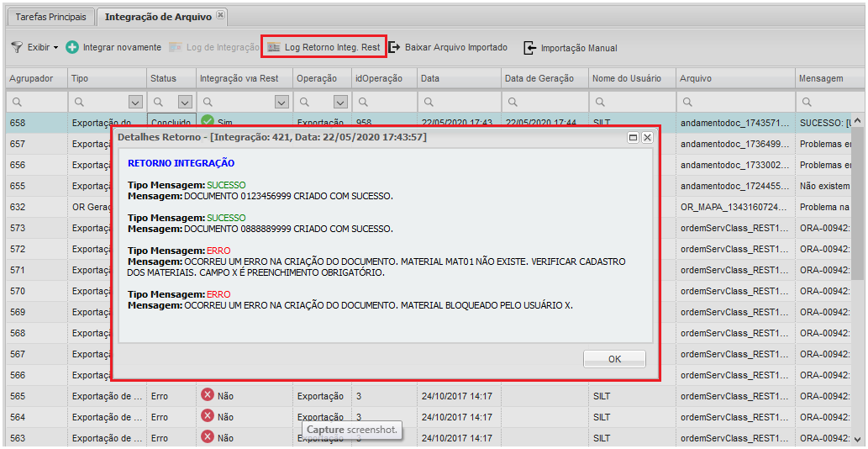Sort by the Agrupador column header

pos(32,78)
